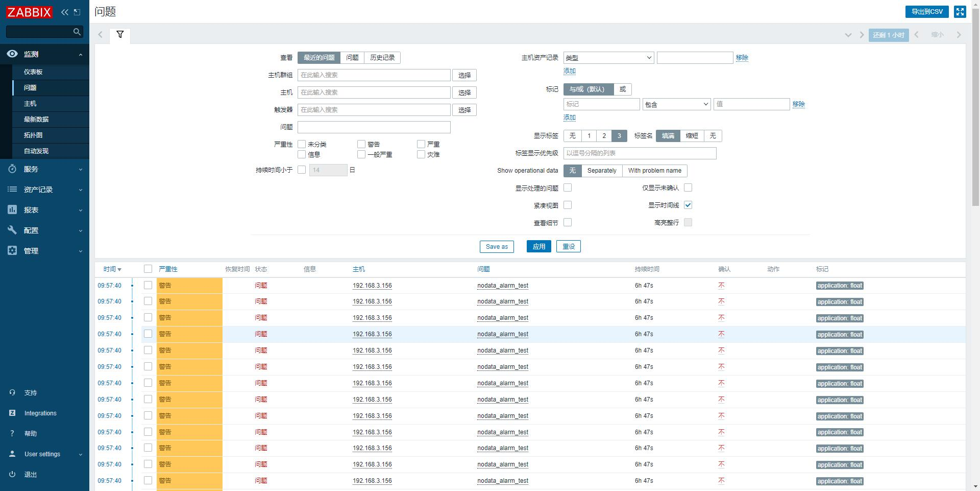Screen dimensions: 980x491
Task: Open 仪表板 in the sidebar
Action: 33,72
